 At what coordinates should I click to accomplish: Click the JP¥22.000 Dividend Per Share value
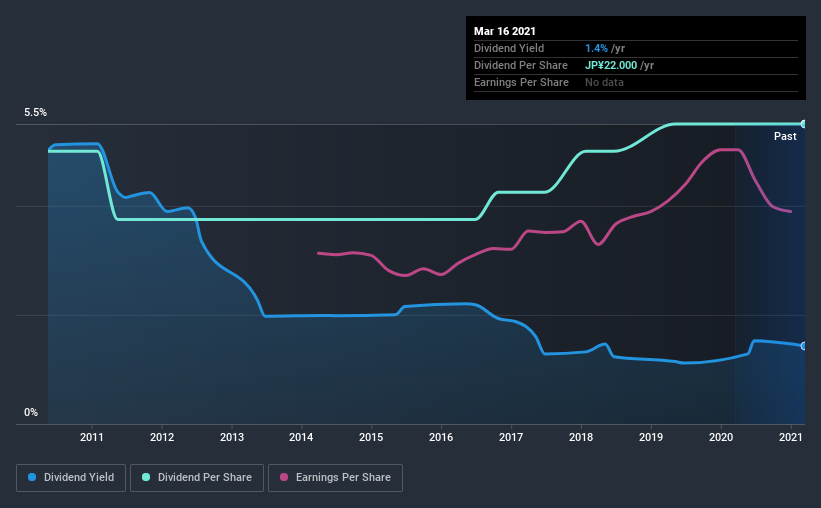pos(611,65)
